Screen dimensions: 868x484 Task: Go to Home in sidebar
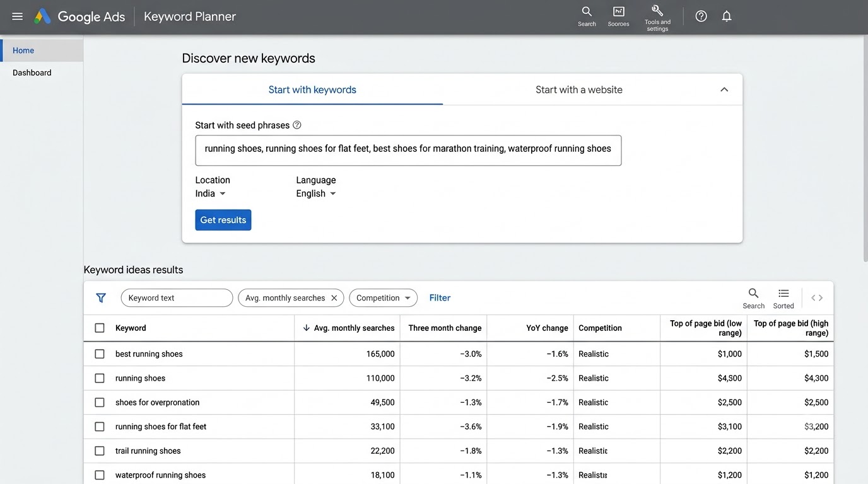pyautogui.click(x=42, y=50)
